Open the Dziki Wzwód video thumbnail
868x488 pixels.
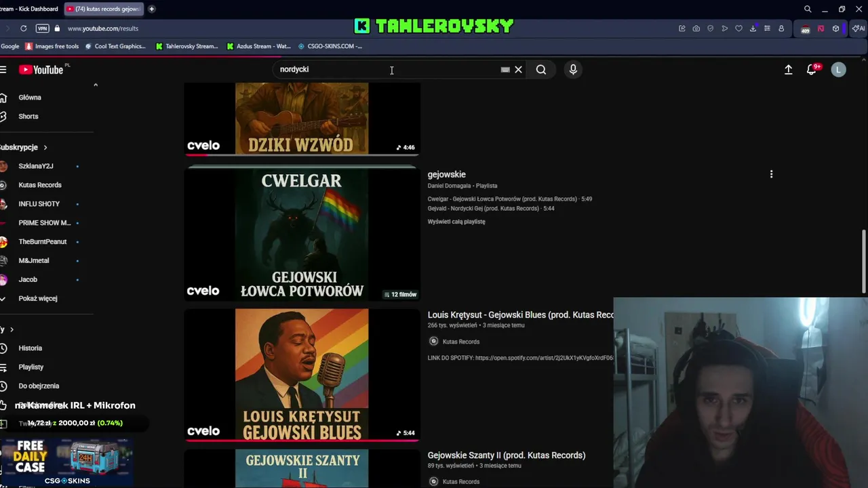click(x=302, y=119)
